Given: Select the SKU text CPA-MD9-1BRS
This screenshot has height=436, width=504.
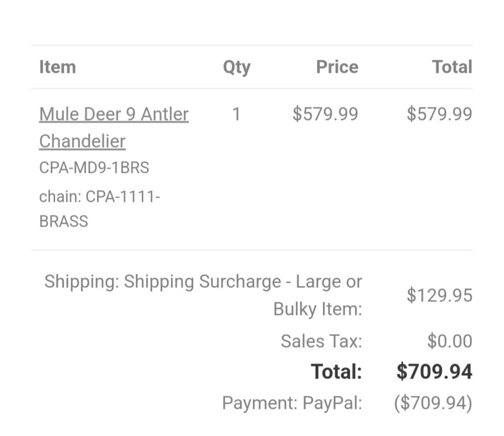Looking at the screenshot, I should point(94,167).
